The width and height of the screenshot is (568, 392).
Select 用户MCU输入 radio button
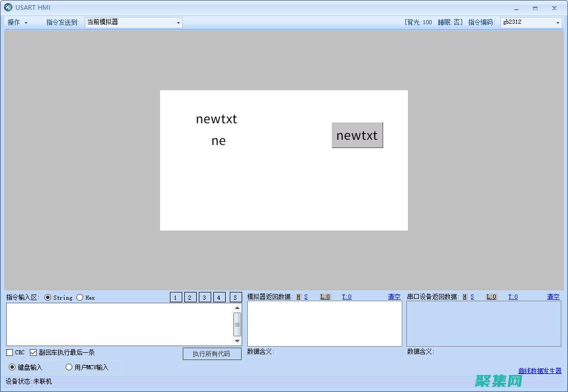click(x=69, y=367)
